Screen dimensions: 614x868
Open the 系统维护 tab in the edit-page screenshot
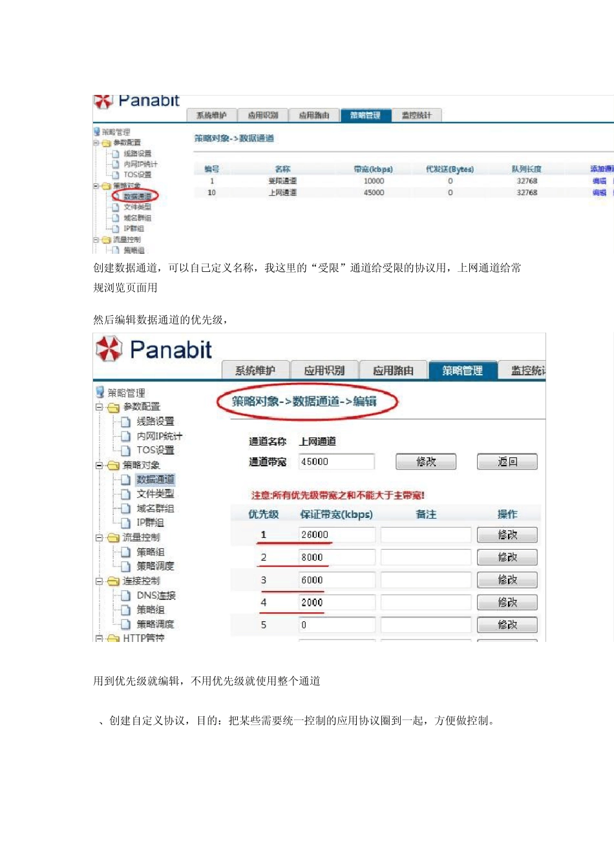[x=255, y=371]
